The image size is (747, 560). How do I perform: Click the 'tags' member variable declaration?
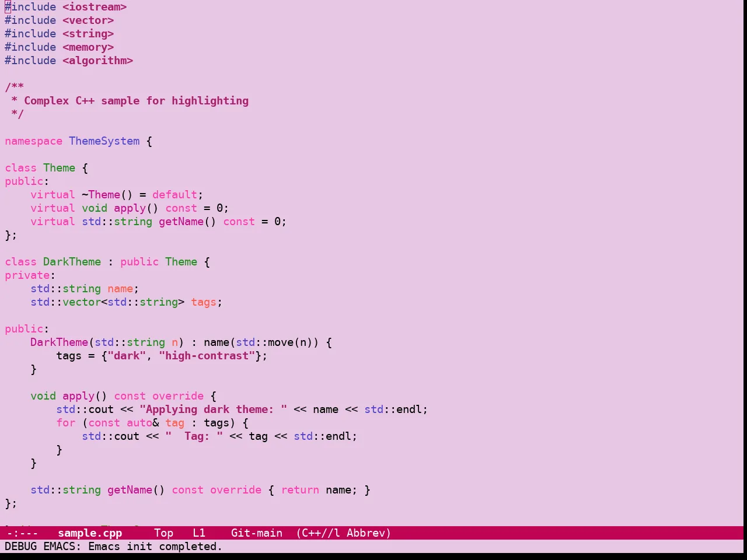click(204, 302)
